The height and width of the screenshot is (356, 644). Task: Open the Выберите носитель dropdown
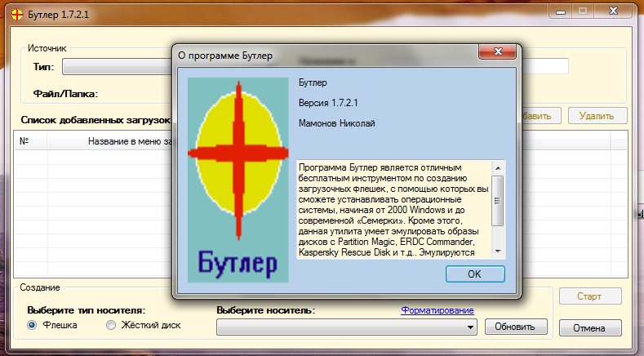(347, 327)
